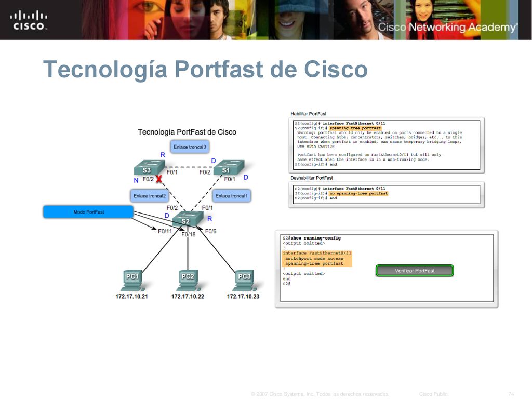
Task: Click the Verificar PortFast button
Action: point(415,270)
